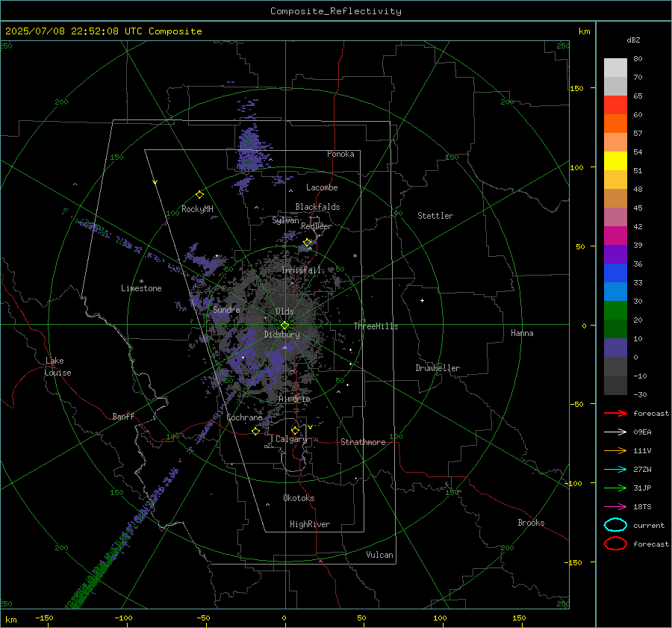Click the blue 33-36 dBZ swatch

[615, 273]
